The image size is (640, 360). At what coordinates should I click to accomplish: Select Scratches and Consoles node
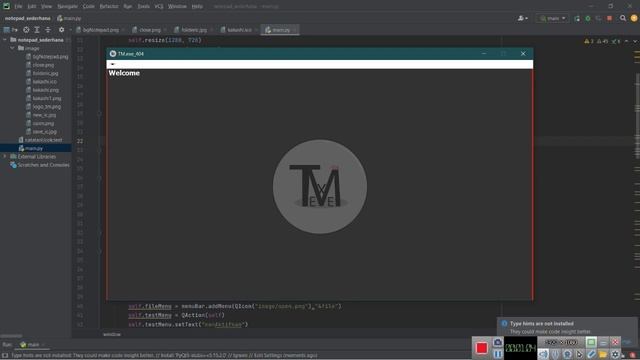pyautogui.click(x=40, y=165)
